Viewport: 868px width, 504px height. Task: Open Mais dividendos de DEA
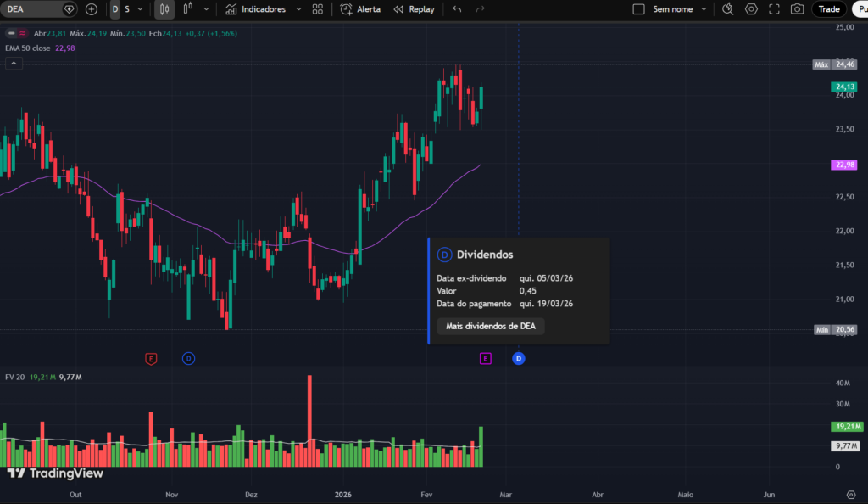point(491,326)
